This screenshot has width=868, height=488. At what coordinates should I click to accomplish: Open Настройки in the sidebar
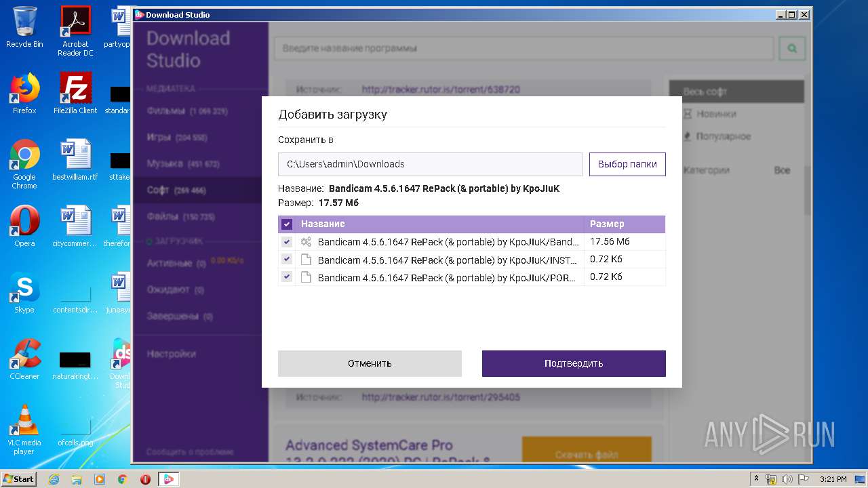[x=172, y=354]
